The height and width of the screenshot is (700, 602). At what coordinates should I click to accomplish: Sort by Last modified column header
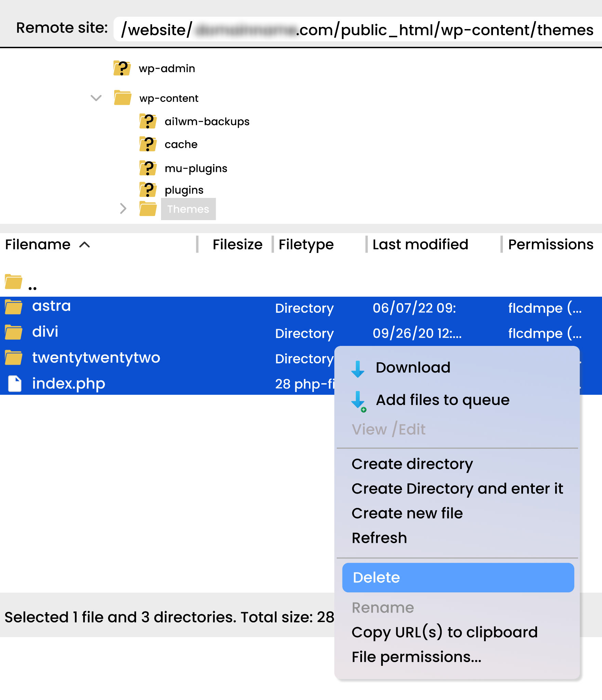(420, 245)
